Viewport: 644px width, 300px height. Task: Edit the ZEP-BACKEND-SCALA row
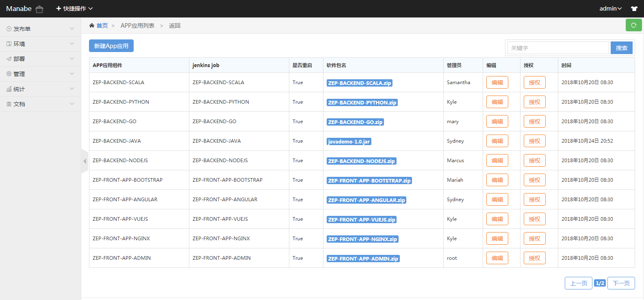coord(497,83)
